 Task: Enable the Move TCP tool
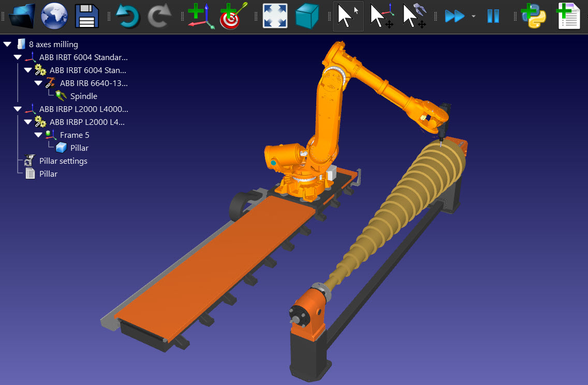(415, 16)
